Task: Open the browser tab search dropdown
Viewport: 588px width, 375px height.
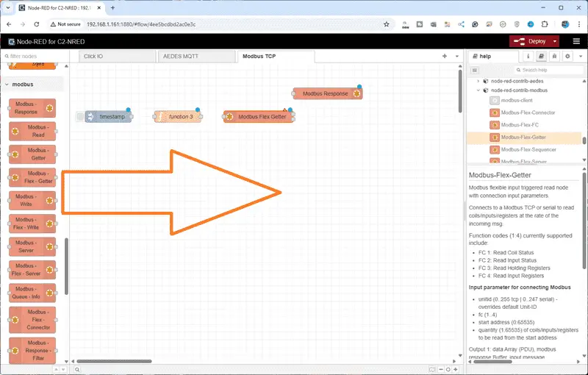Action: pos(8,7)
